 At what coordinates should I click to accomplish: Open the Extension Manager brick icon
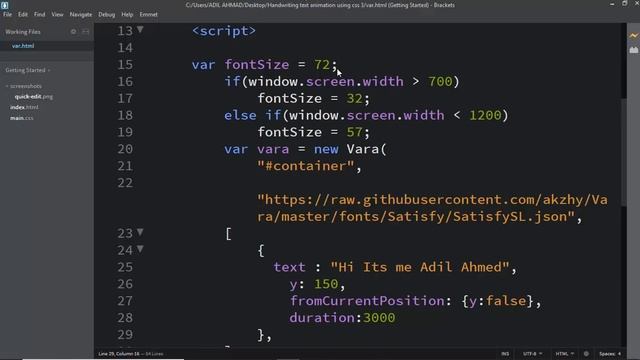633,50
